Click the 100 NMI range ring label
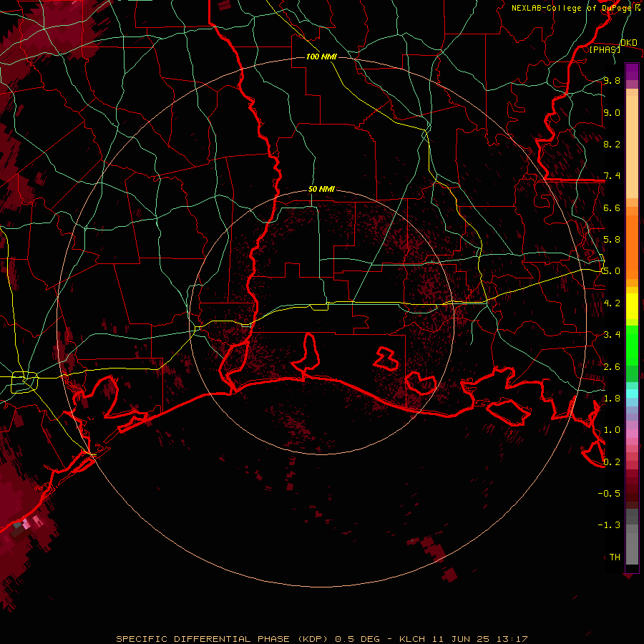The image size is (644, 644). click(321, 57)
